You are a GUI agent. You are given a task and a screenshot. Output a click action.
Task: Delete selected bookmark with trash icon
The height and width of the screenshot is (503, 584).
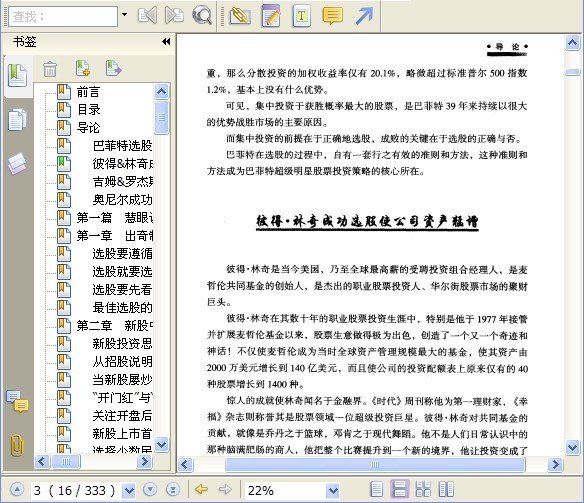pos(50,69)
